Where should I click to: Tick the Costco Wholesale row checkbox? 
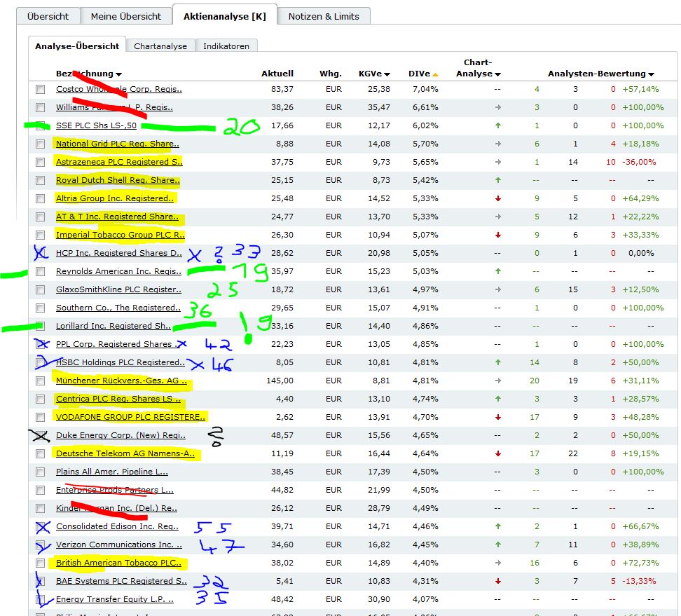coord(41,89)
